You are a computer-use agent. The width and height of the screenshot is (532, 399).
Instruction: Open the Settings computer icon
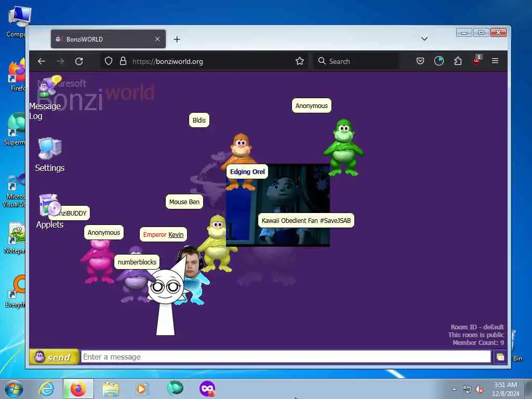50,148
